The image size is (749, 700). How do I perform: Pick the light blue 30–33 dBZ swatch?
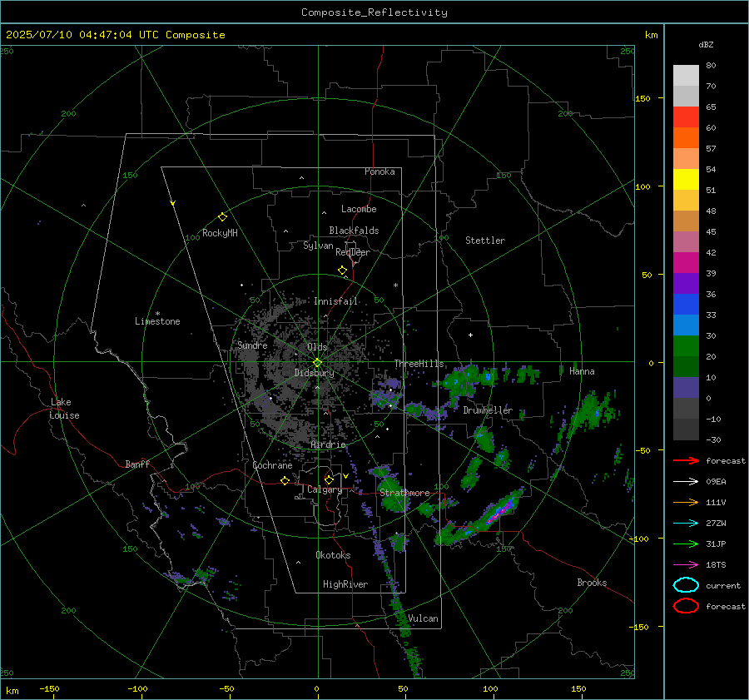click(x=686, y=325)
